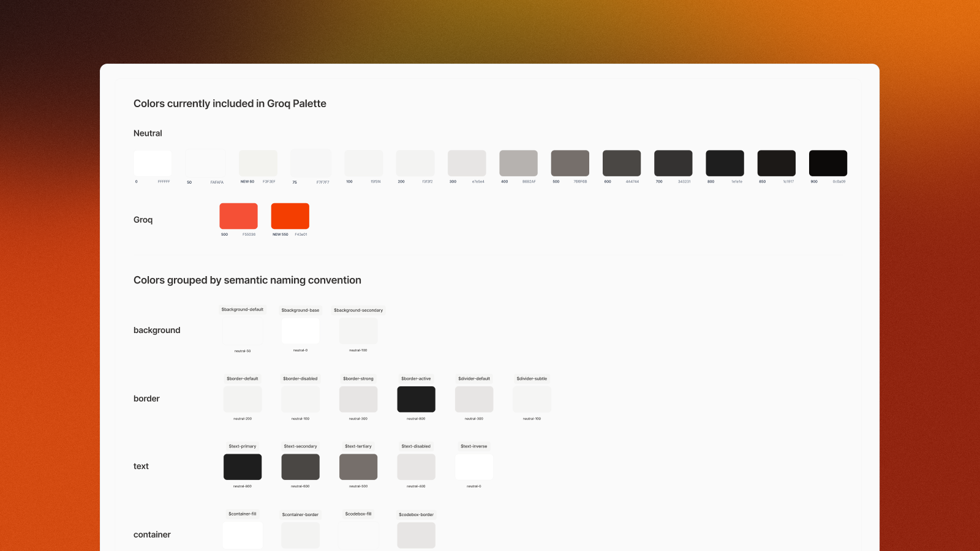Image resolution: width=980 pixels, height=551 pixels.
Task: Select the Neutral 400 gray swatch
Action: [x=518, y=163]
